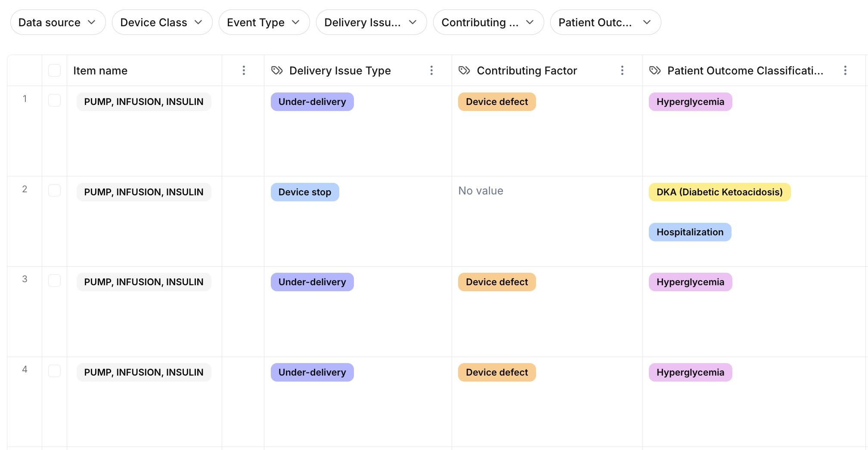Expand the Event Type filter
The image size is (868, 450).
(x=264, y=22)
